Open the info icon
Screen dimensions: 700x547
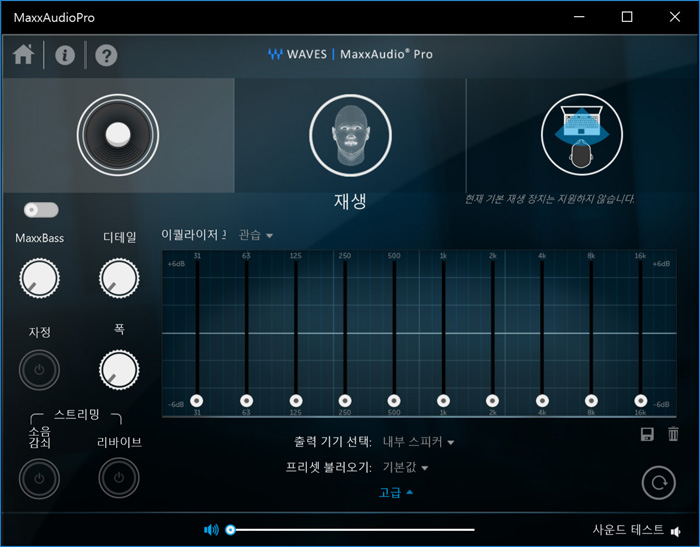(x=65, y=55)
